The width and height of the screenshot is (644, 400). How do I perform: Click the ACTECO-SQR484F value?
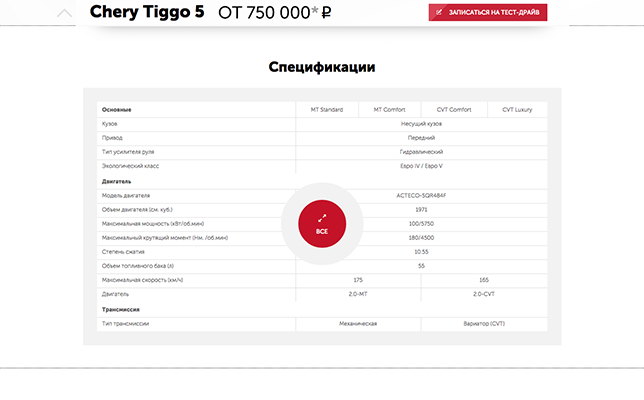click(421, 195)
